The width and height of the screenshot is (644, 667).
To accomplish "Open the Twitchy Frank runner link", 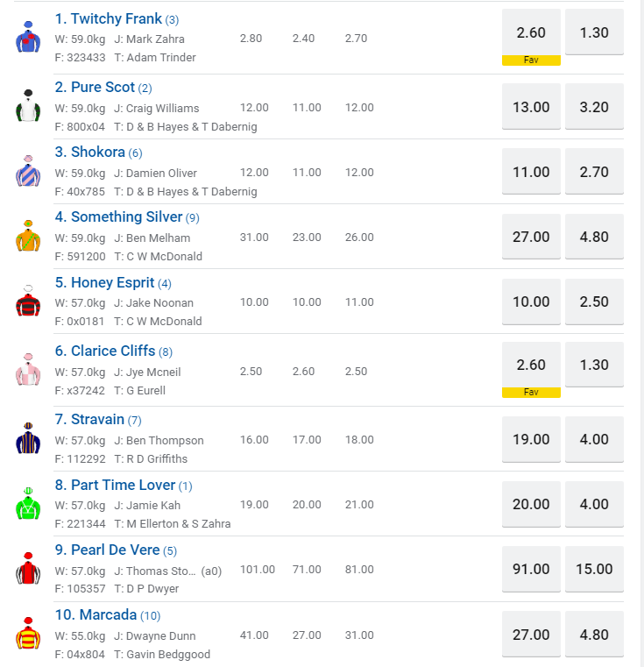I will coord(108,18).
